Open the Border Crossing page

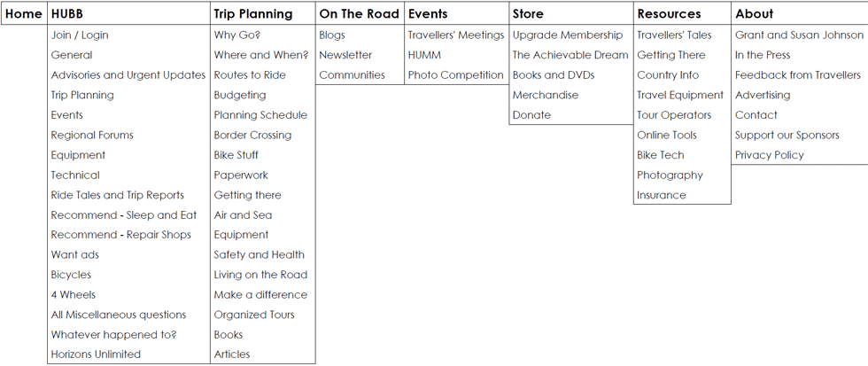point(252,135)
